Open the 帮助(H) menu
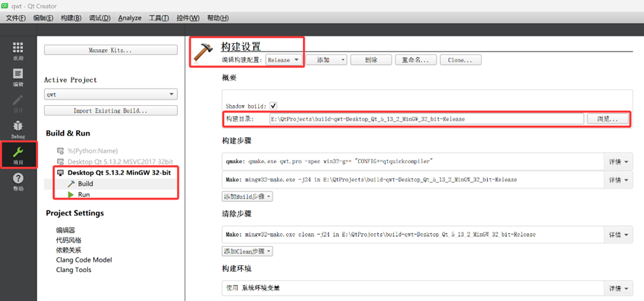The height and width of the screenshot is (301, 644). (217, 18)
